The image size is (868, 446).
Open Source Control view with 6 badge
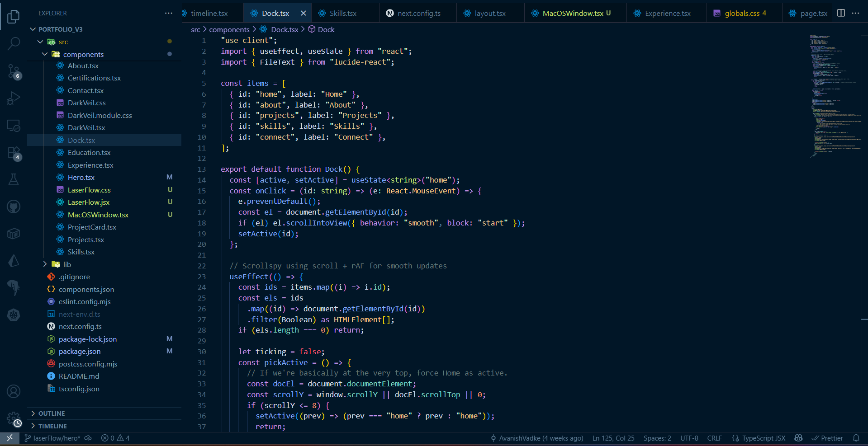click(x=14, y=71)
